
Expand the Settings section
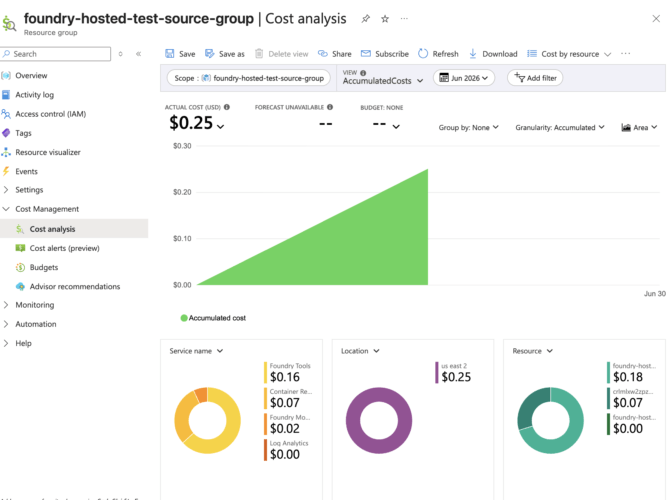(x=6, y=190)
